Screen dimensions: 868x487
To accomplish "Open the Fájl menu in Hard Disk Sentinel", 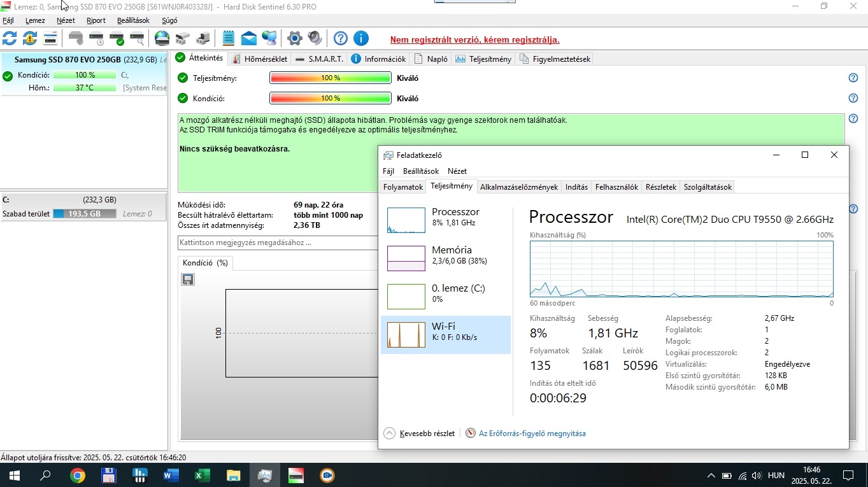I will pyautogui.click(x=8, y=20).
